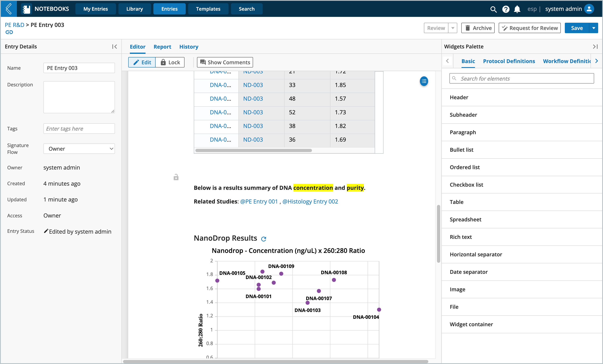
Task: Expand the Save button dropdown arrow
Action: [594, 28]
